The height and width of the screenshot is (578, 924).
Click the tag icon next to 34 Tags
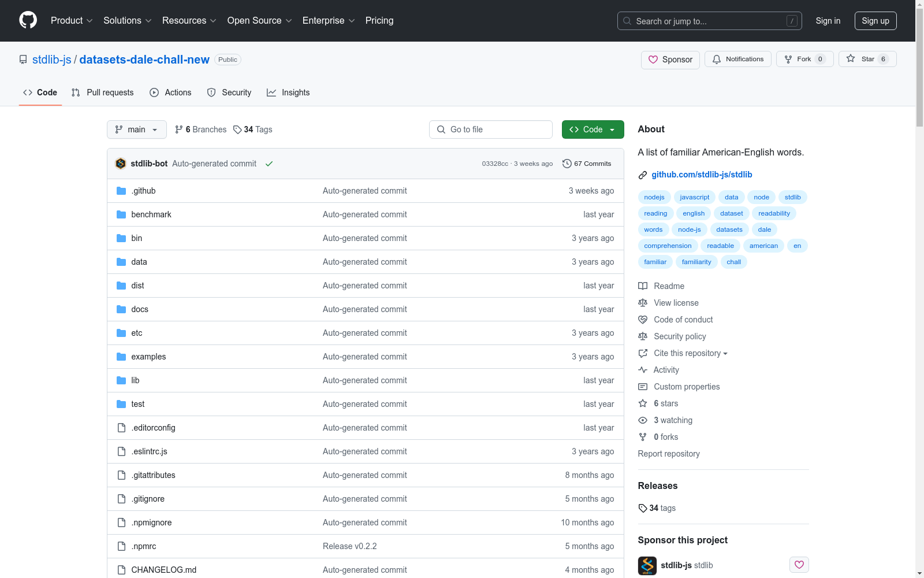pos(237,129)
